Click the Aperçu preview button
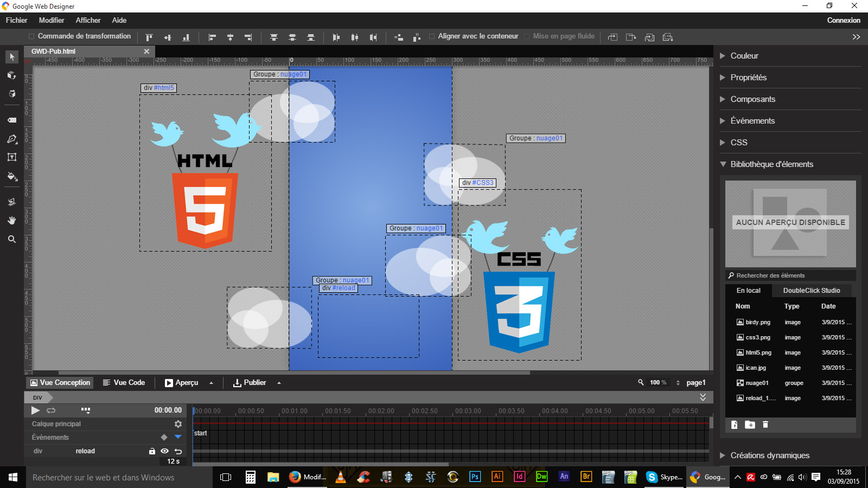Viewport: 868px width, 488px height. (182, 383)
